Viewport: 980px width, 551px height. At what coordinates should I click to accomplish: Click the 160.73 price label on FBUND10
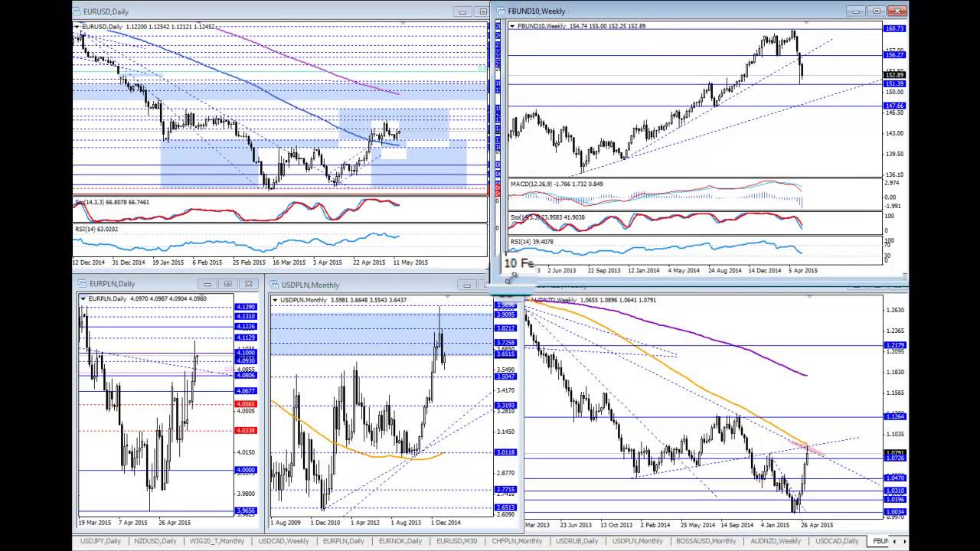click(894, 28)
